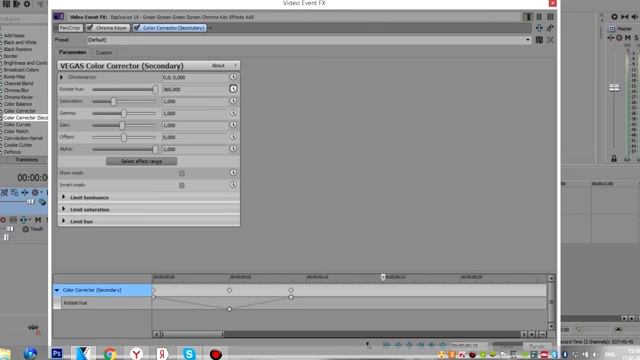Click the save preset icon
Image resolution: width=640 pixels, height=360 pixels.
[x=539, y=40]
